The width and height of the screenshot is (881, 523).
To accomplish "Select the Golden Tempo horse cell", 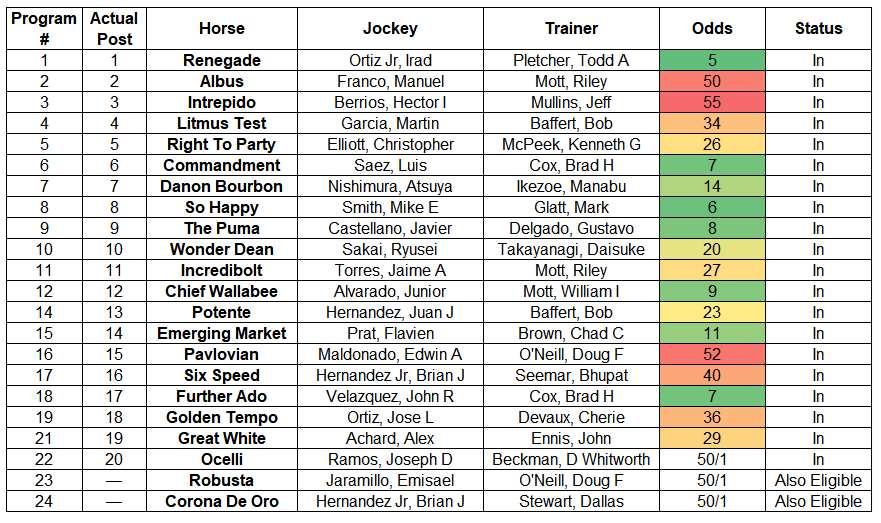I will 222,417.
